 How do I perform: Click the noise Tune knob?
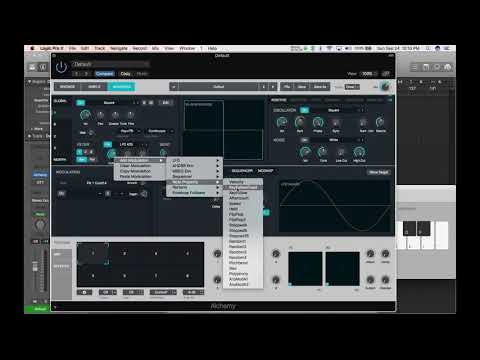click(x=323, y=152)
